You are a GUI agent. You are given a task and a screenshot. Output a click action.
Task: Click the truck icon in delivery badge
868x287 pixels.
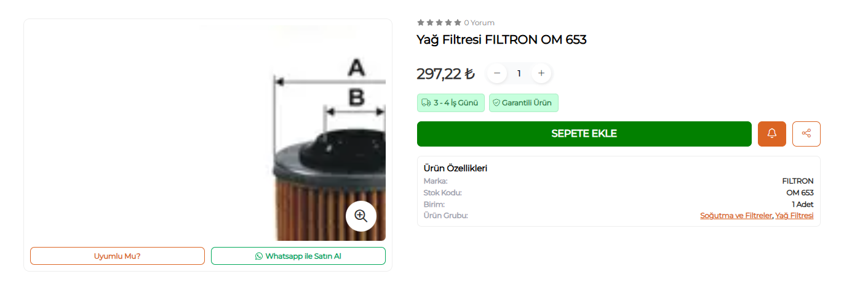pyautogui.click(x=426, y=103)
